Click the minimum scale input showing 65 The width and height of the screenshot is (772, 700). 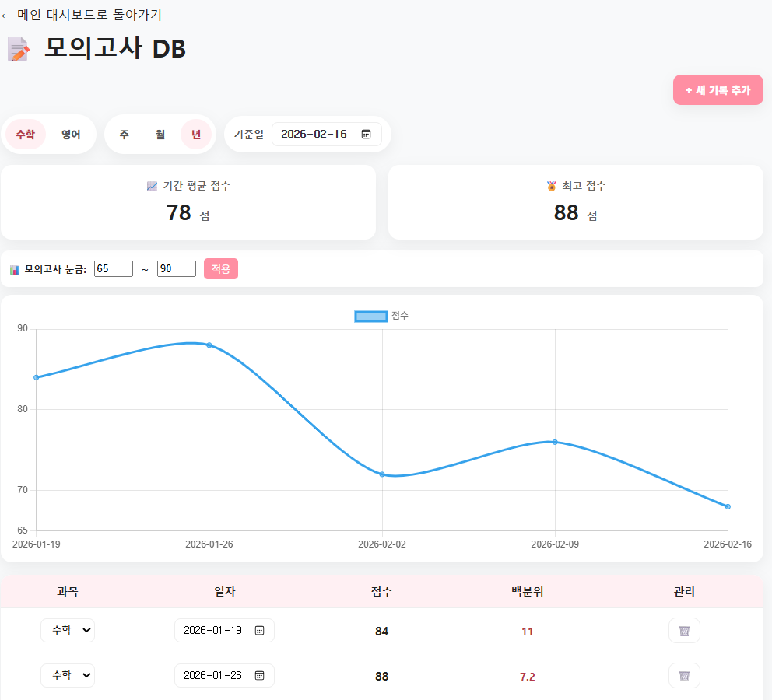click(113, 268)
